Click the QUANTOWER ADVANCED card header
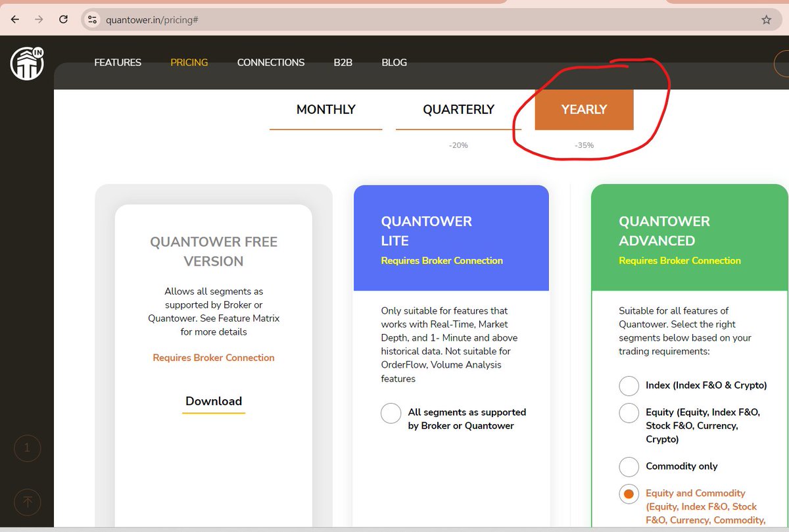This screenshot has width=789, height=532. click(690, 238)
